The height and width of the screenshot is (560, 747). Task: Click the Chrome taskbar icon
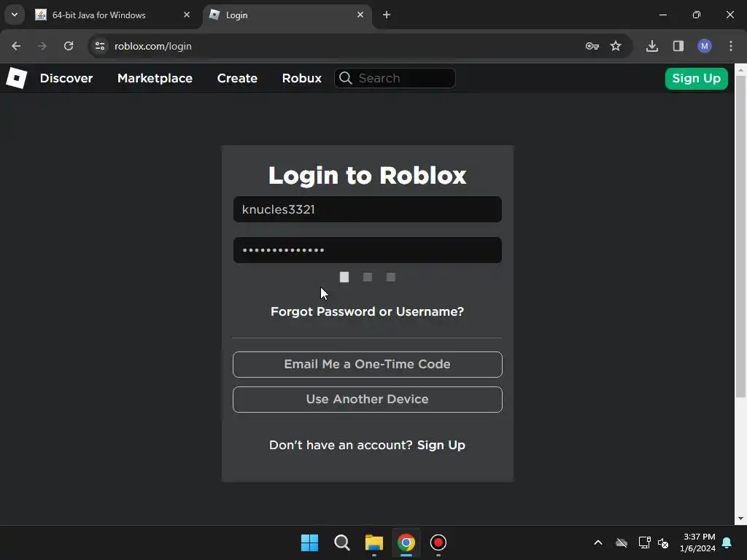406,542
